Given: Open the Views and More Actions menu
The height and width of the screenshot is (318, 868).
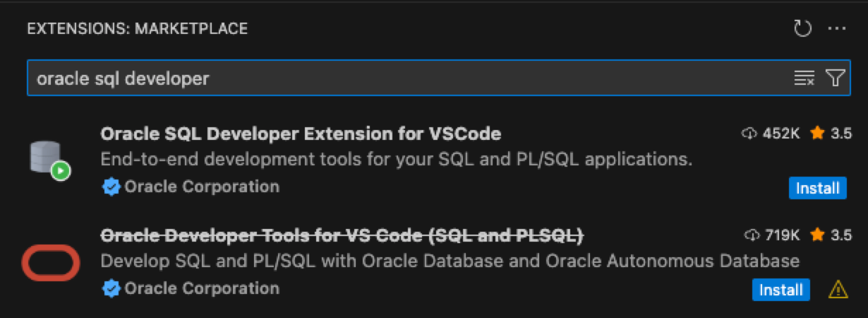Looking at the screenshot, I should 836,29.
